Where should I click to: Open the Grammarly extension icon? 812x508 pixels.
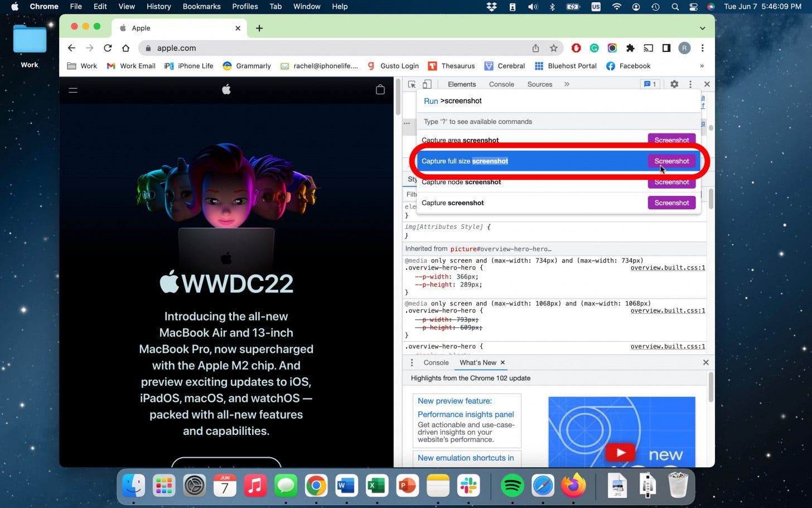coord(594,48)
